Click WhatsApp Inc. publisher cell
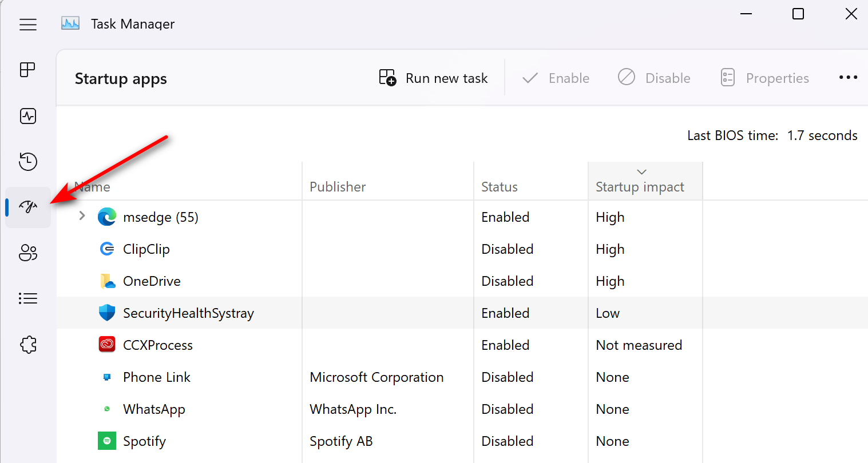The image size is (868, 463). pyautogui.click(x=353, y=410)
